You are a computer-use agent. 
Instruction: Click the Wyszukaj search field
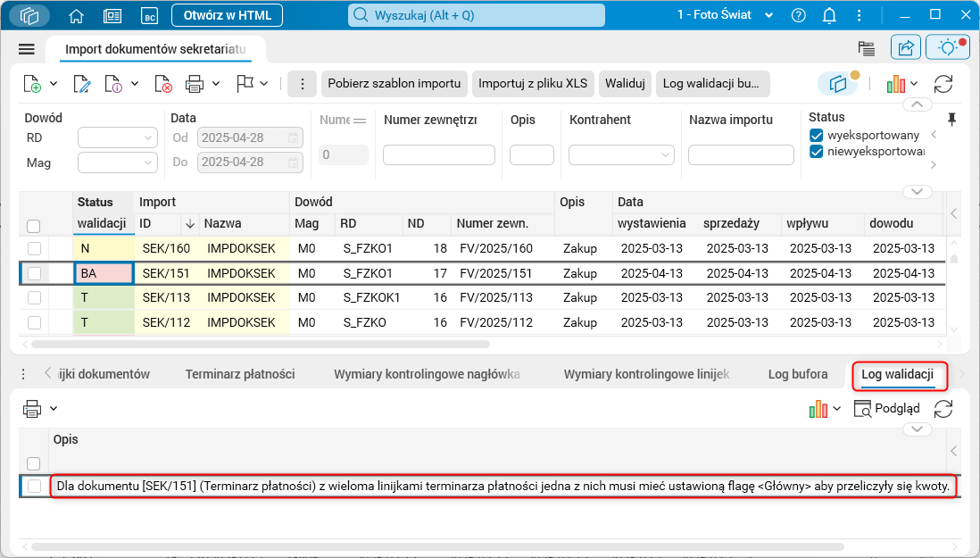point(476,15)
